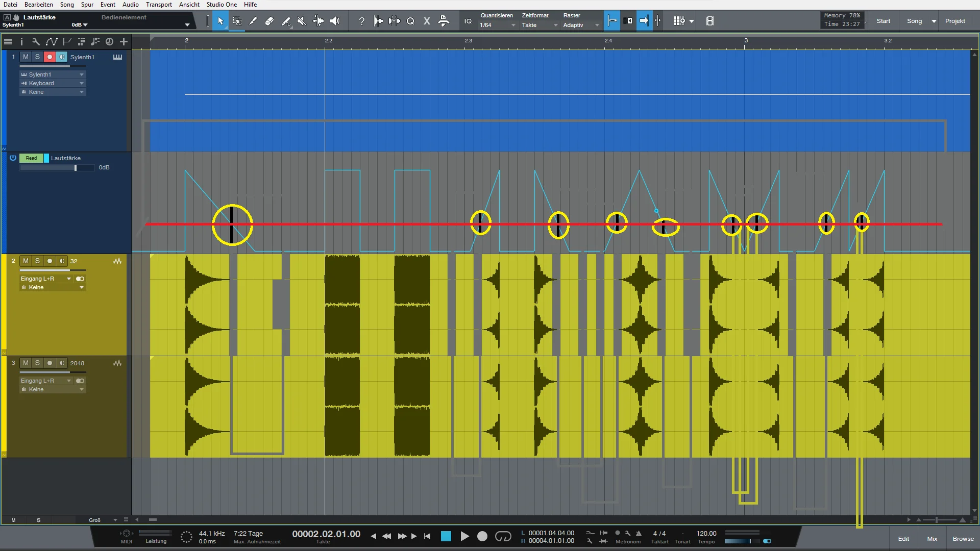The width and height of the screenshot is (980, 551).
Task: Mute the Sylenth1 track
Action: [26, 57]
